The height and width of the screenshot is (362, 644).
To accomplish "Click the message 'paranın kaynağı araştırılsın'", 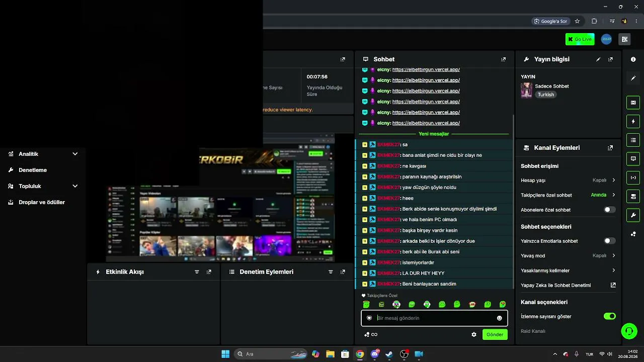I will (432, 176).
